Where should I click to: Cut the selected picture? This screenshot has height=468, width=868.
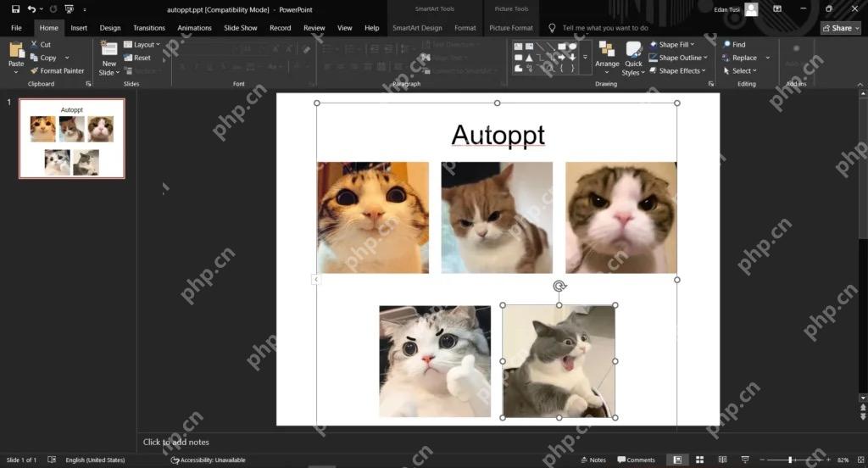(x=41, y=44)
